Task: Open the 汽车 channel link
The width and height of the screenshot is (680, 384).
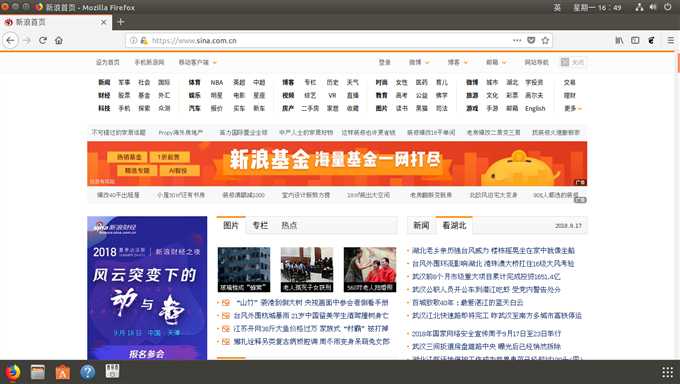Action: tap(194, 108)
